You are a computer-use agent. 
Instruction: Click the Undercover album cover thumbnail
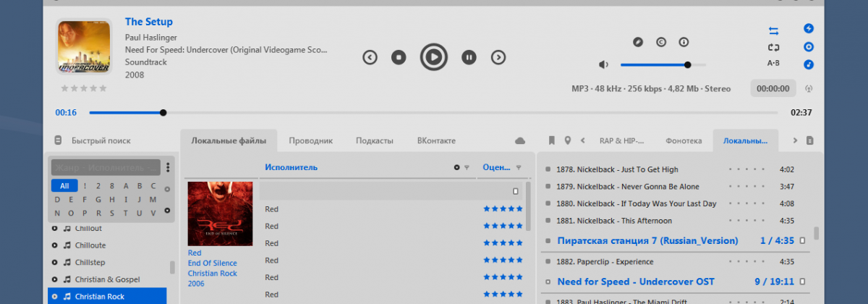tap(84, 46)
